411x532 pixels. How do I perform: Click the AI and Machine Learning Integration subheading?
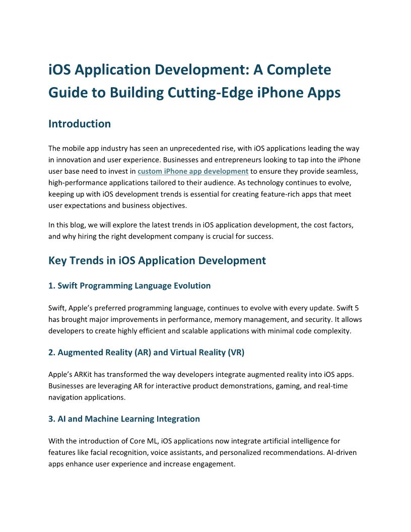pyautogui.click(x=124, y=419)
